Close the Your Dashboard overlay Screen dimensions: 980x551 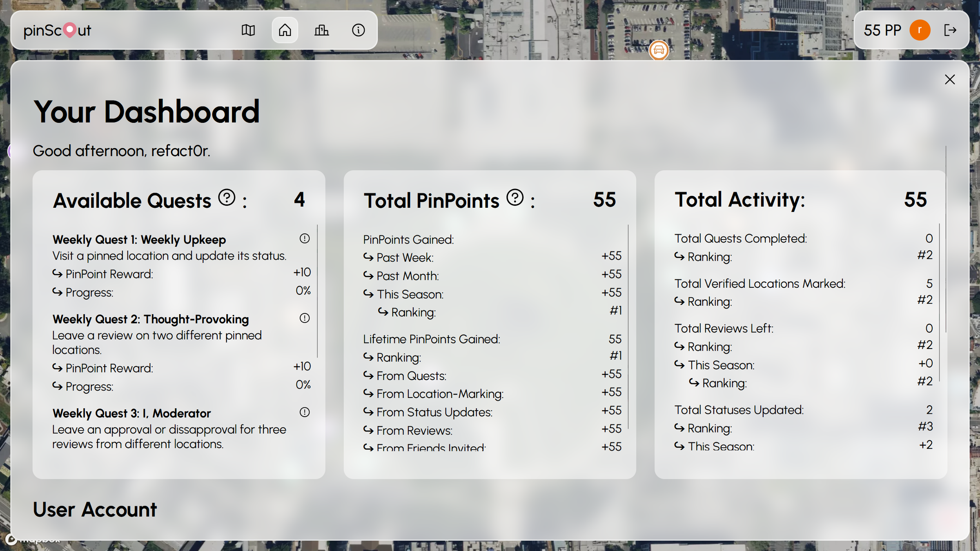coord(950,80)
